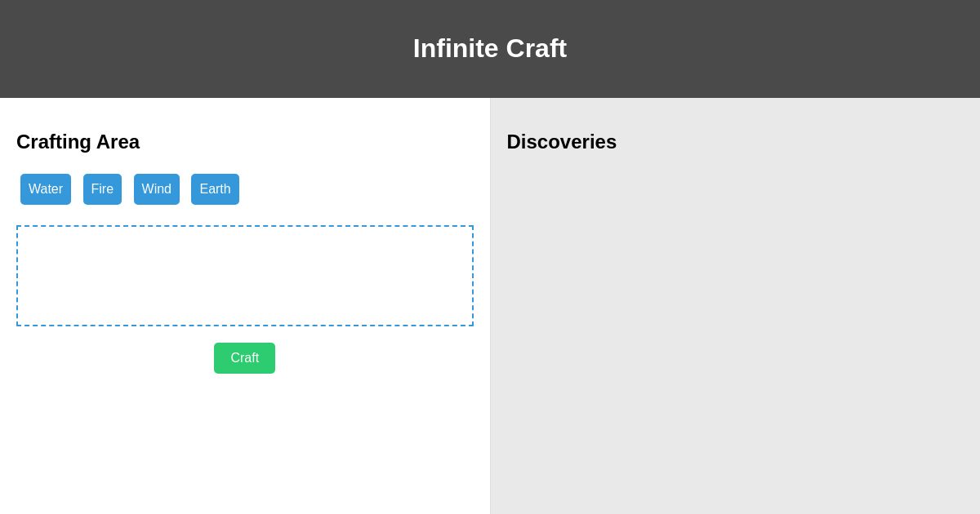The height and width of the screenshot is (514, 980).
Task: Pick the Fire ingredient chip
Action: pos(102,189)
